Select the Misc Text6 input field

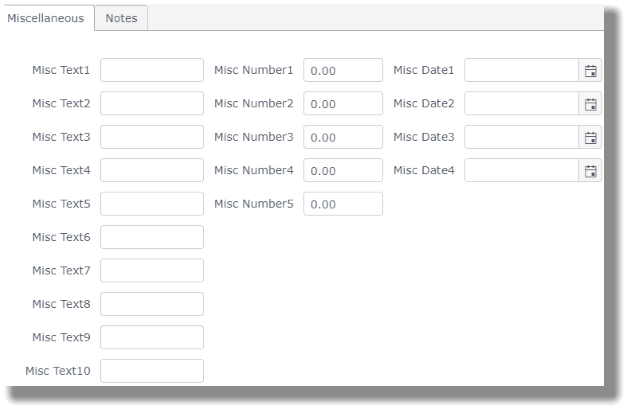click(x=152, y=237)
